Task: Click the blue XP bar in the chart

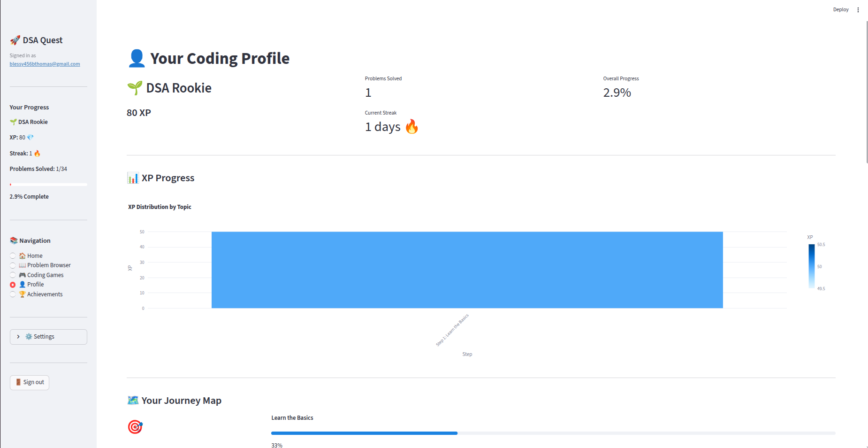Action: pyautogui.click(x=467, y=270)
